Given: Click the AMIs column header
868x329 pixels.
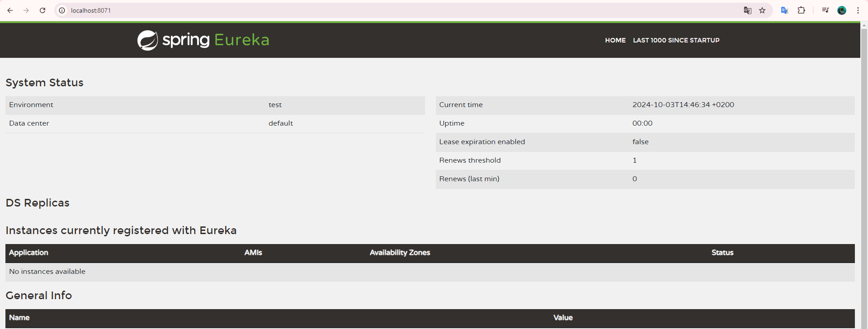Looking at the screenshot, I should [253, 253].
